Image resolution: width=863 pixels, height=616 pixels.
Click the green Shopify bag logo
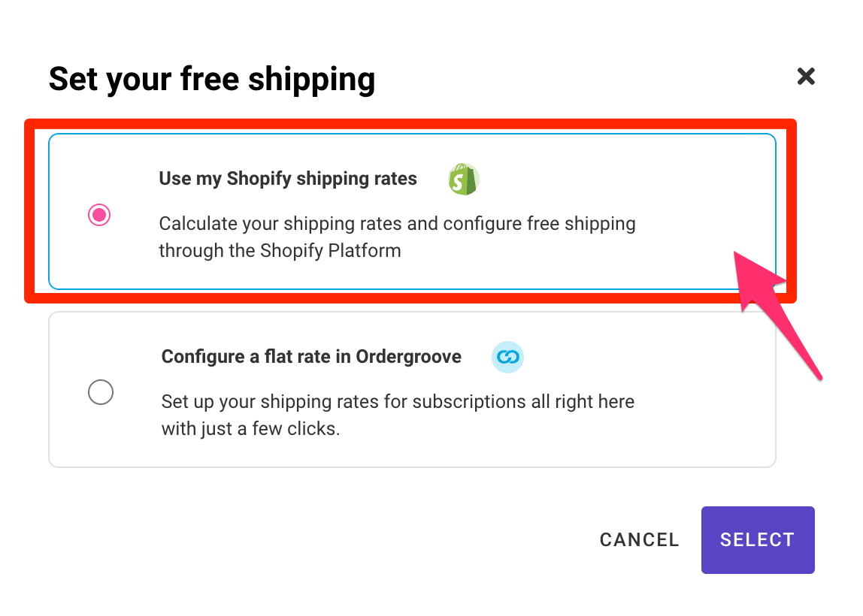[463, 180]
